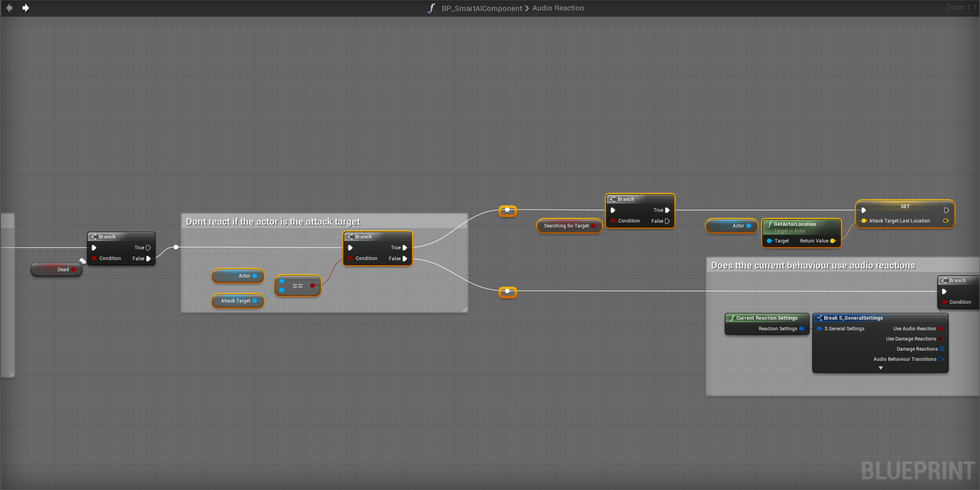
Task: Click the Break S_GeneralSettings node header
Action: click(x=853, y=318)
